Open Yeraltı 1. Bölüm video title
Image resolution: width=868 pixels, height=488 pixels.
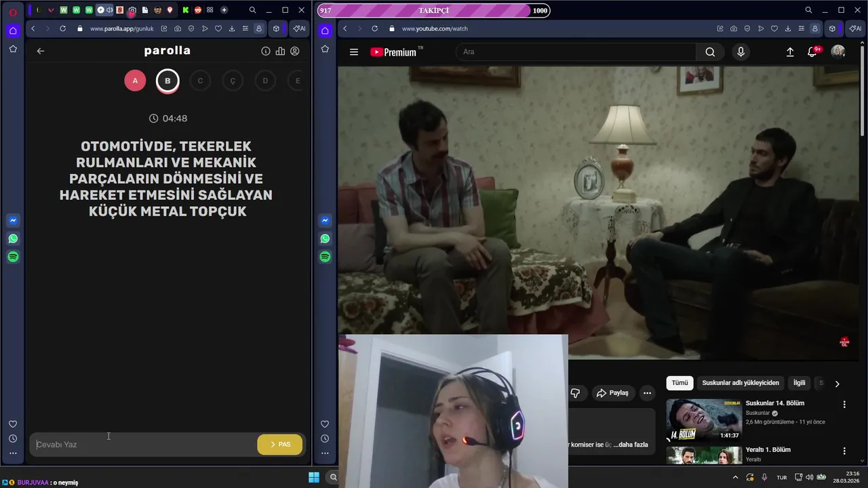[768, 450]
